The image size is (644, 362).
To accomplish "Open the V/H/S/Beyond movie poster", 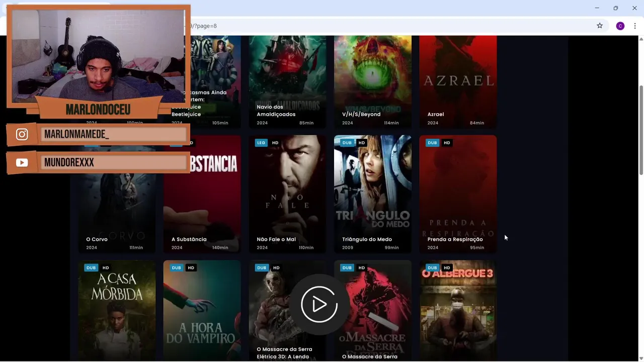I will coord(372,81).
